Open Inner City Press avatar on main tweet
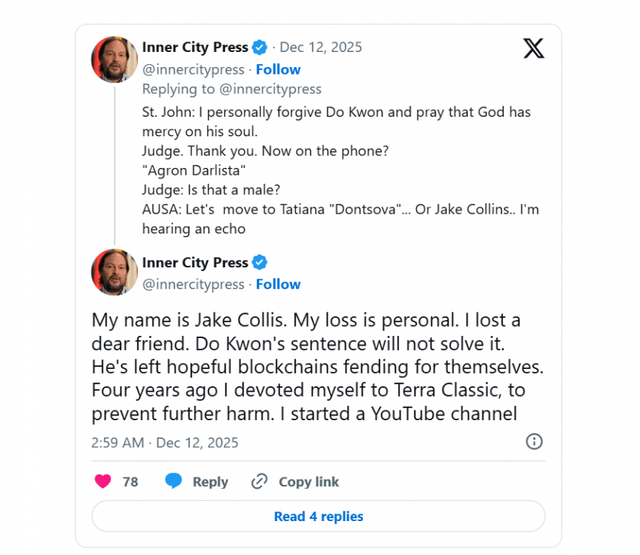640x555 pixels. [x=114, y=272]
